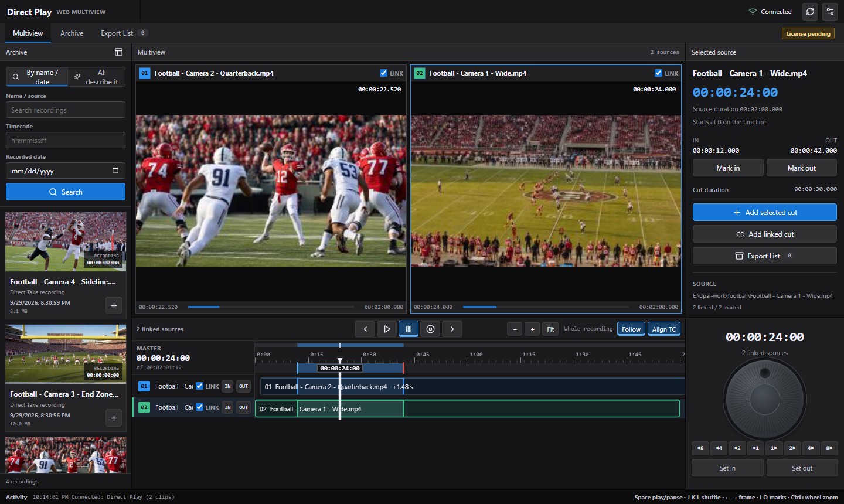Click the Add selected cut button
Screen dimensions: 844x504
point(765,212)
